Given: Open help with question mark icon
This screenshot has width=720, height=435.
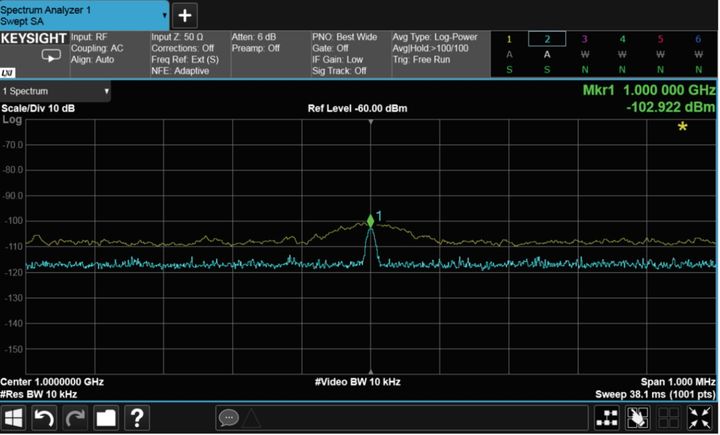Looking at the screenshot, I should (x=136, y=418).
